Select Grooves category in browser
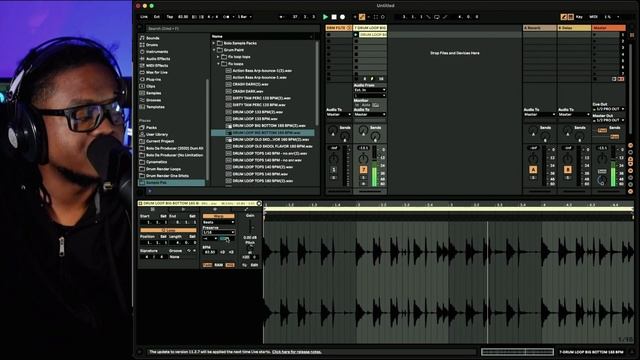Screen dimensions: 640x360 coord(153,100)
